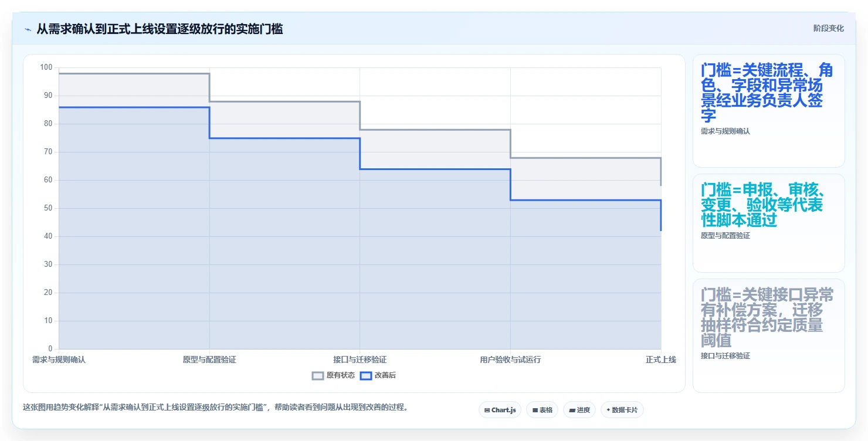Screen dimensions: 868x441
Task: Toggle the 改善后 legend entry
Action: click(x=378, y=375)
